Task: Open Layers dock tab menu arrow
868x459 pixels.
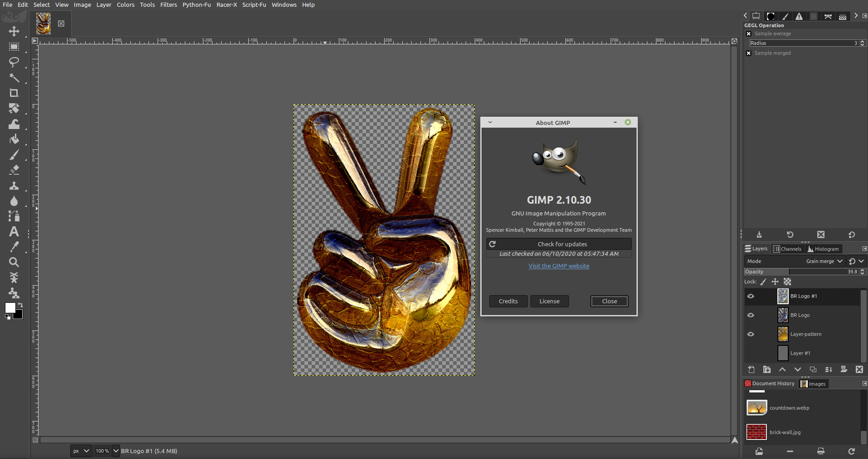Action: tap(864, 249)
